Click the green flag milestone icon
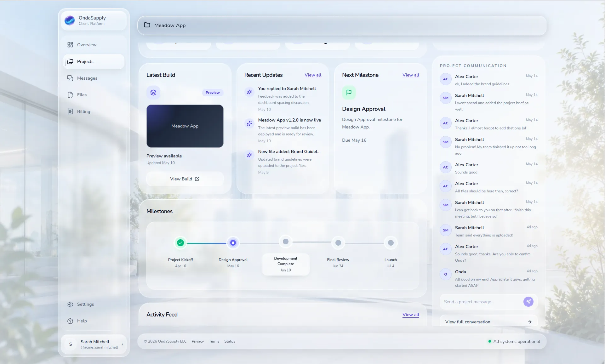Image resolution: width=605 pixels, height=364 pixels. (349, 93)
